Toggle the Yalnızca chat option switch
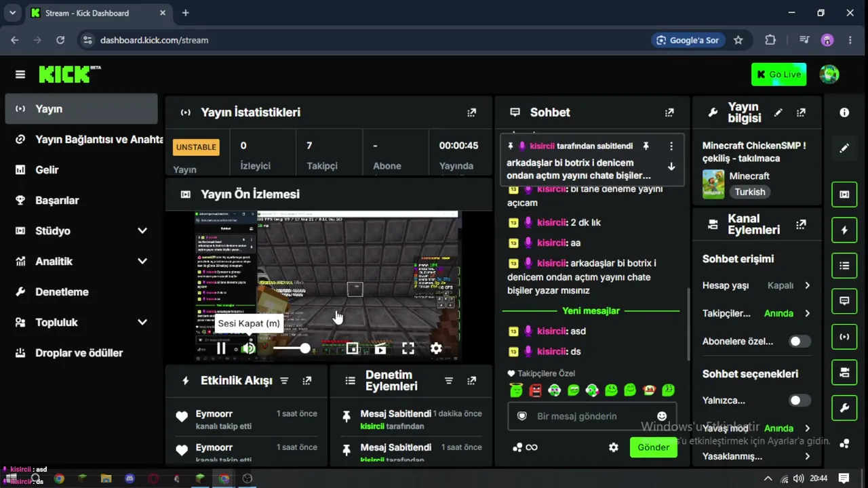The width and height of the screenshot is (868, 488). (x=800, y=401)
